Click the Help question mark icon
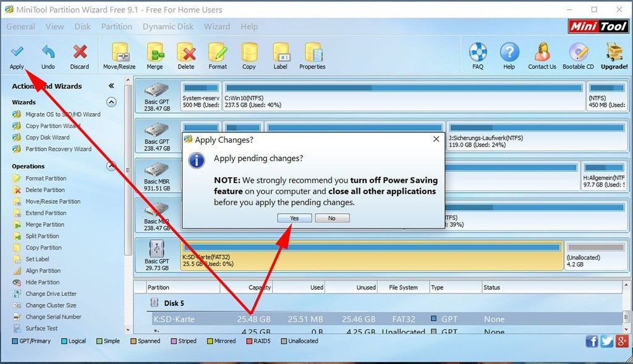Viewport: 633px width, 364px height. (x=509, y=52)
